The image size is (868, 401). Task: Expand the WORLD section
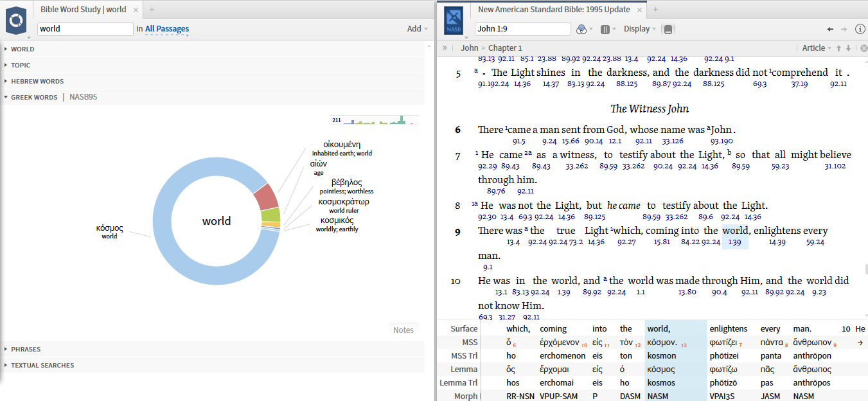22,49
